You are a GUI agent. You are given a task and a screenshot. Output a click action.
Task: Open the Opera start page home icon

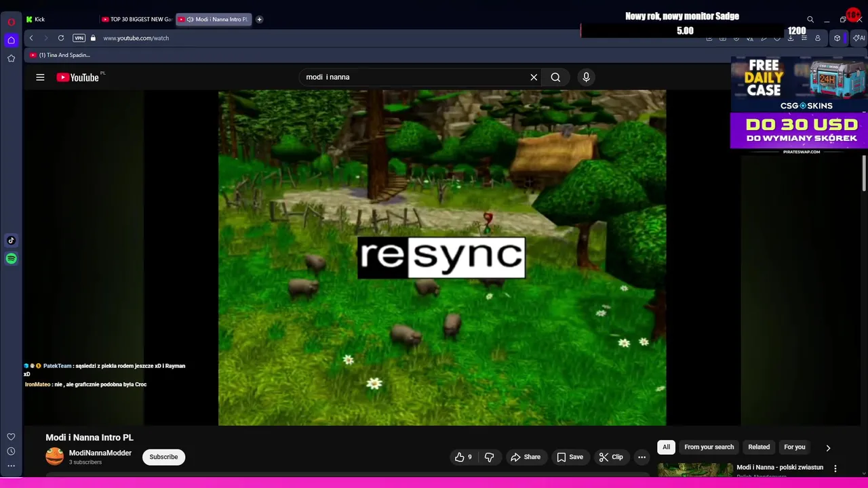pos(11,41)
